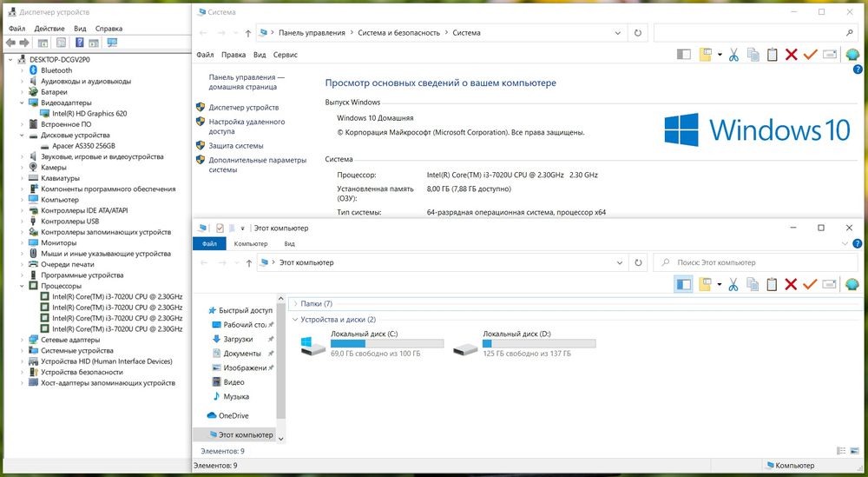The width and height of the screenshot is (868, 477).
Task: Click the Система и безопасность breadcrumb
Action: click(398, 33)
